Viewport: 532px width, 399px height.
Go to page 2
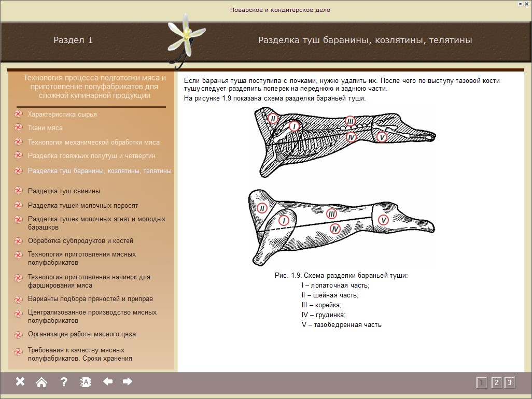[496, 383]
